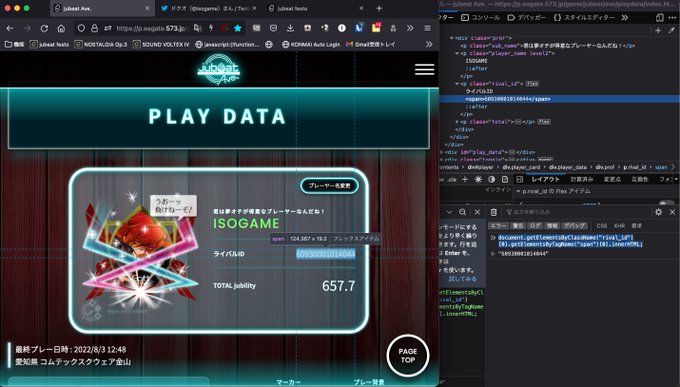Open the browser home page

61,28
